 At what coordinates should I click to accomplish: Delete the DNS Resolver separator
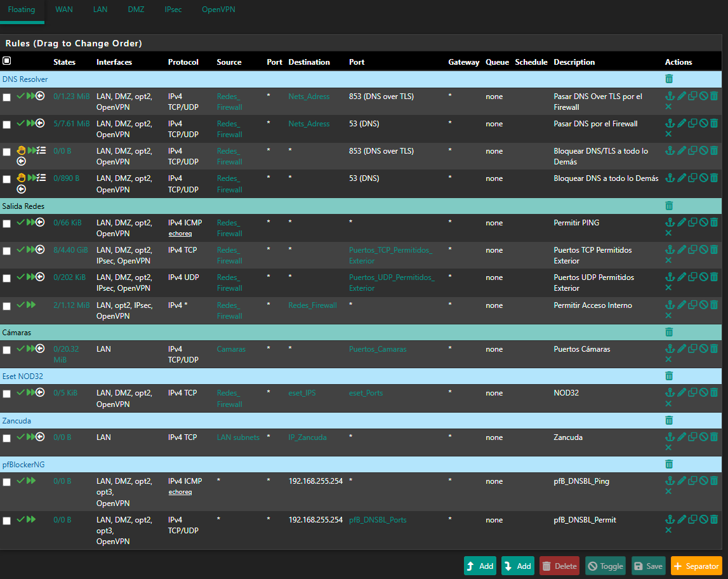click(x=668, y=79)
